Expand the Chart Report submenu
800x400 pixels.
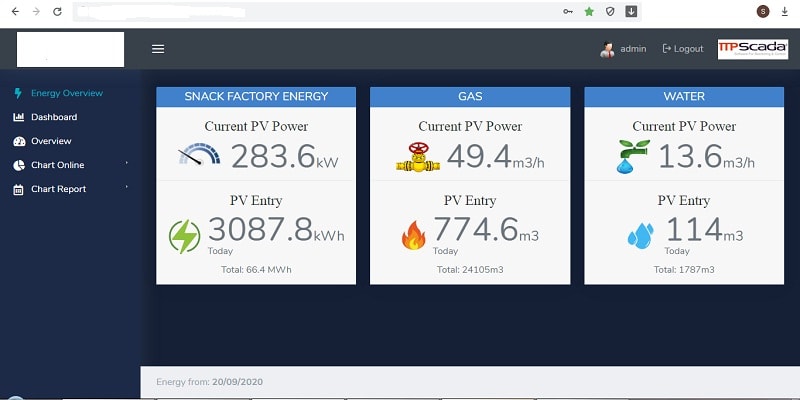tap(58, 189)
